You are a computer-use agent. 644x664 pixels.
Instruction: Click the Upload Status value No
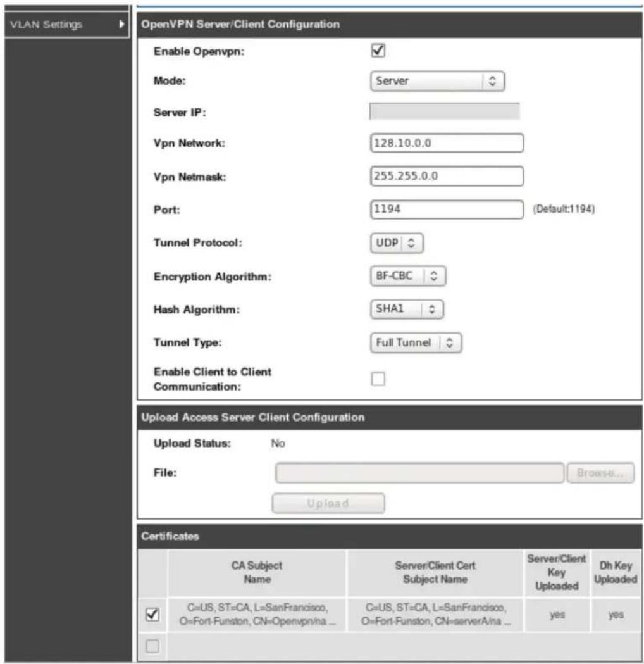coord(278,443)
